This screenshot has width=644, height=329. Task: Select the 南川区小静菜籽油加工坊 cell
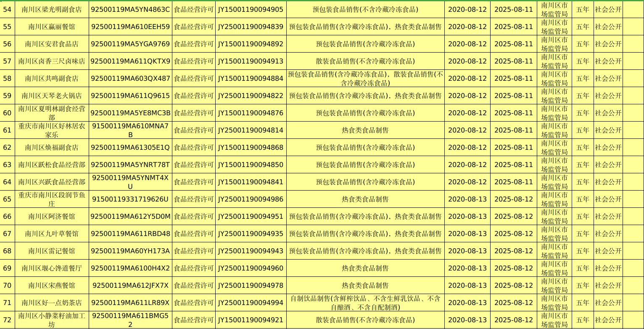pyautogui.click(x=52, y=320)
